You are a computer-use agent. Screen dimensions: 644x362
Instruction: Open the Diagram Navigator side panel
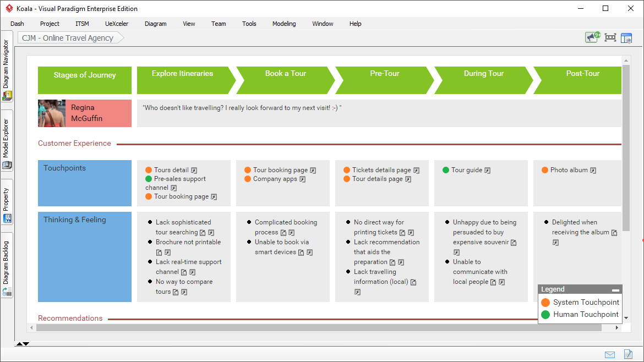click(7, 67)
